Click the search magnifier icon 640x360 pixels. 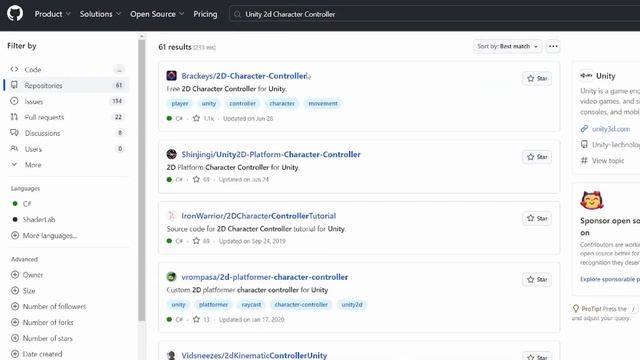coord(238,14)
